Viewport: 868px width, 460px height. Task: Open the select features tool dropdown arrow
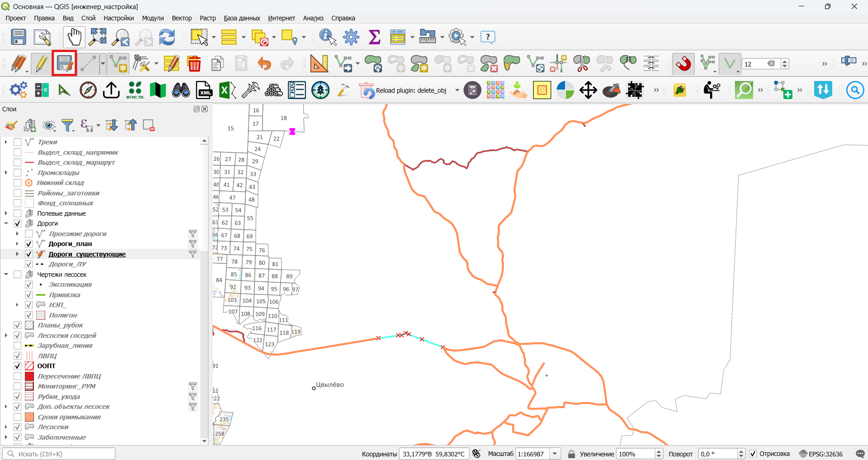(x=214, y=37)
